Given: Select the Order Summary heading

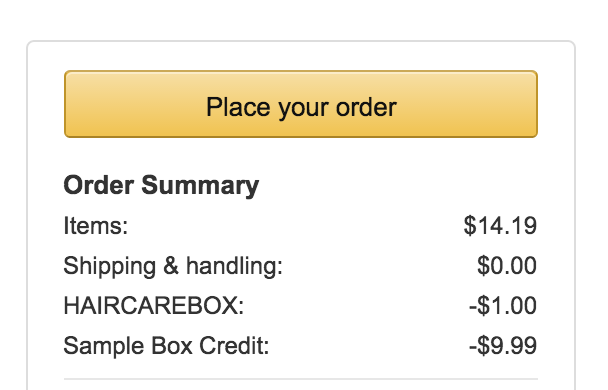Looking at the screenshot, I should pyautogui.click(x=161, y=186).
